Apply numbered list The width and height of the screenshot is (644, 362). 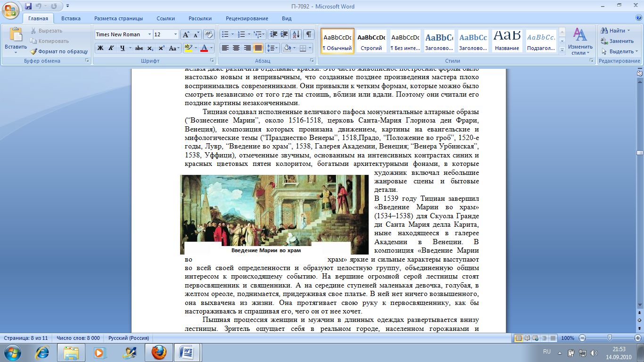point(242,34)
